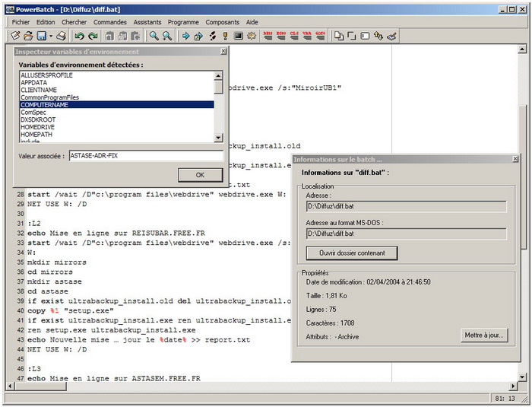Insert a GOTO command from toolbar

coord(320,36)
